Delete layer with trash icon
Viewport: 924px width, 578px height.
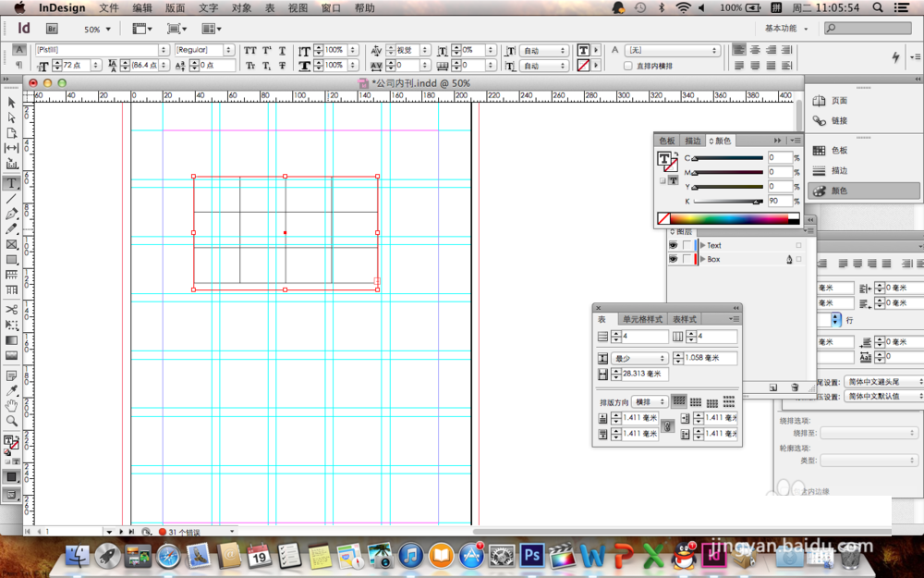pos(795,387)
